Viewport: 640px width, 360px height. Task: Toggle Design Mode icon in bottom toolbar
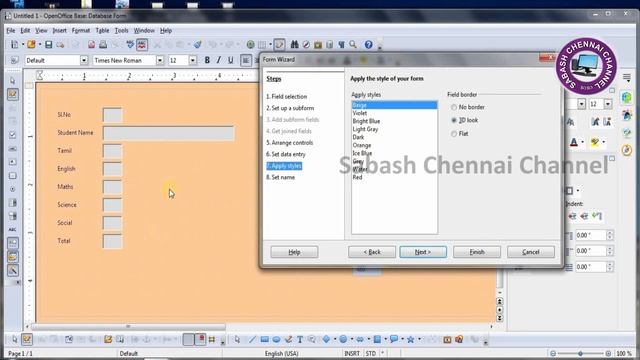27,339
